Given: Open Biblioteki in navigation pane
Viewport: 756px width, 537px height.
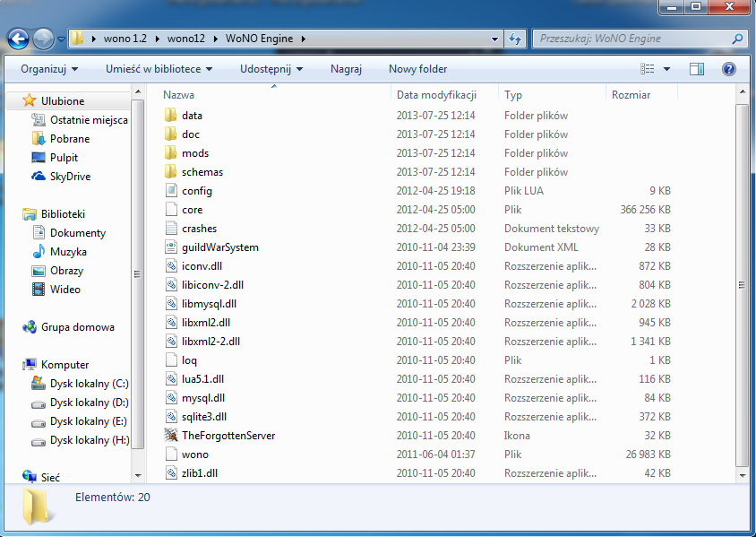Looking at the screenshot, I should tap(63, 213).
